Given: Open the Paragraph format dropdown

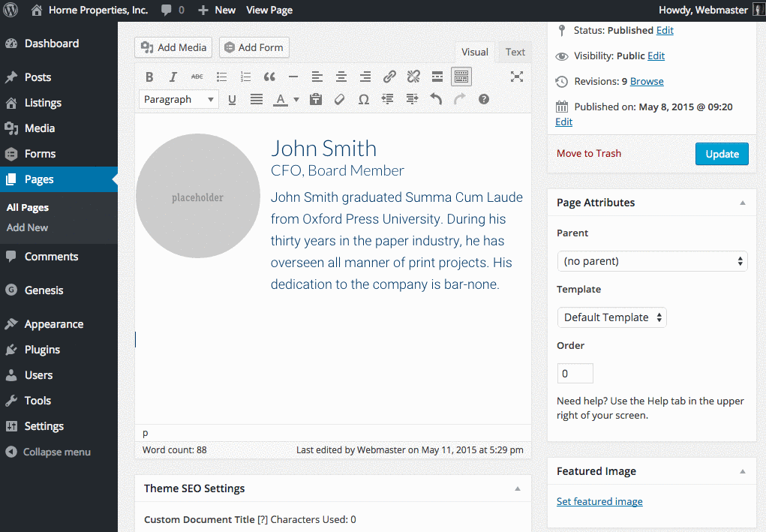Looking at the screenshot, I should pyautogui.click(x=179, y=100).
